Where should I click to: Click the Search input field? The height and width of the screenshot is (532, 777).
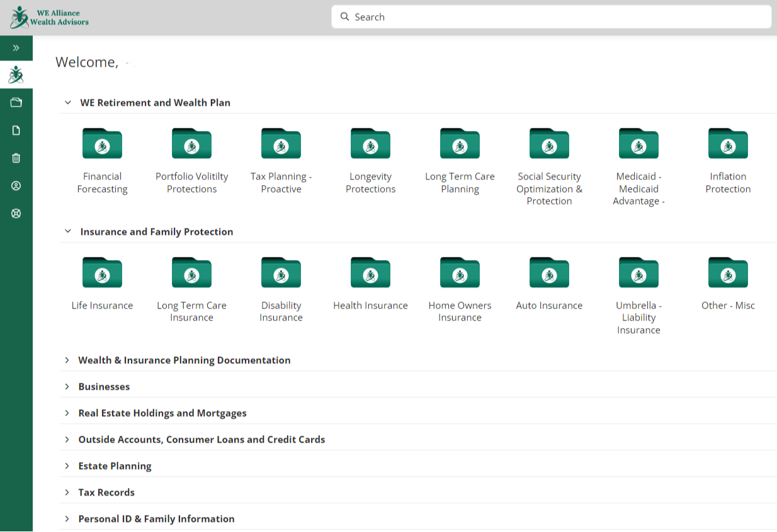(551, 17)
